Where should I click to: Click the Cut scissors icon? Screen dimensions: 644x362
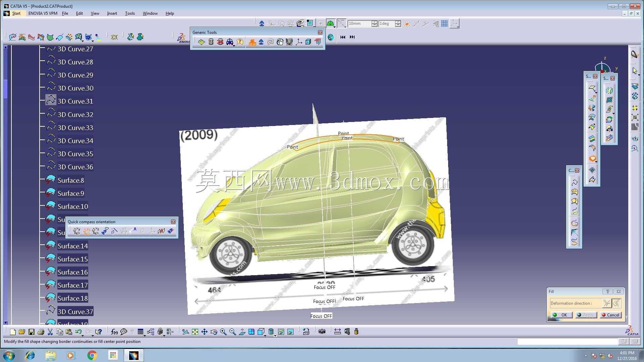coord(50,332)
